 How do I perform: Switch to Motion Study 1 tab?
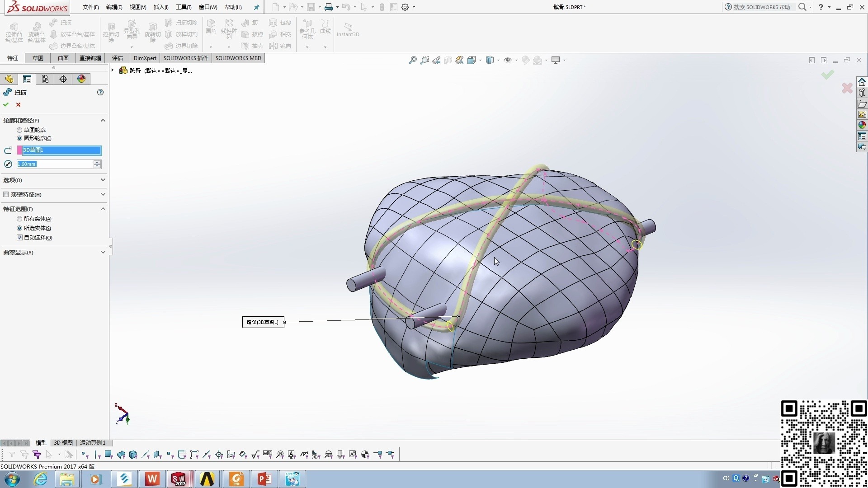(x=93, y=443)
